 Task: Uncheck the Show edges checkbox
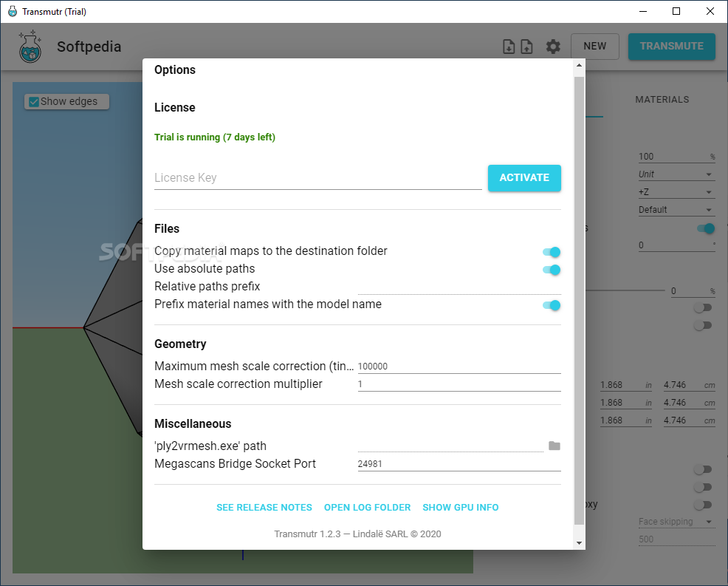click(x=34, y=102)
